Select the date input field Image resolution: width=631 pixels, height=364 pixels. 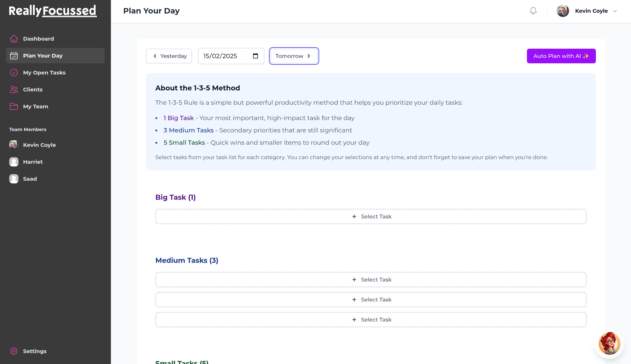point(230,56)
